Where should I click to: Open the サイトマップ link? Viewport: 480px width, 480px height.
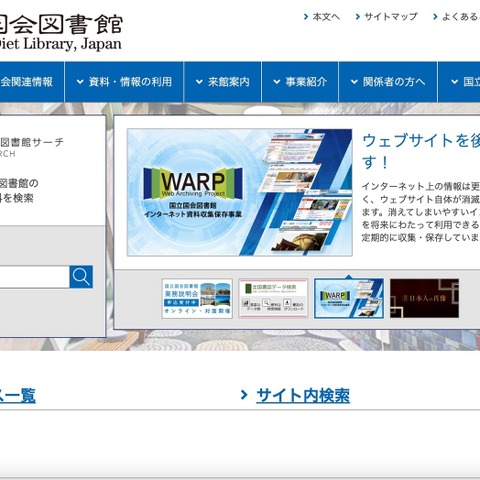[391, 17]
